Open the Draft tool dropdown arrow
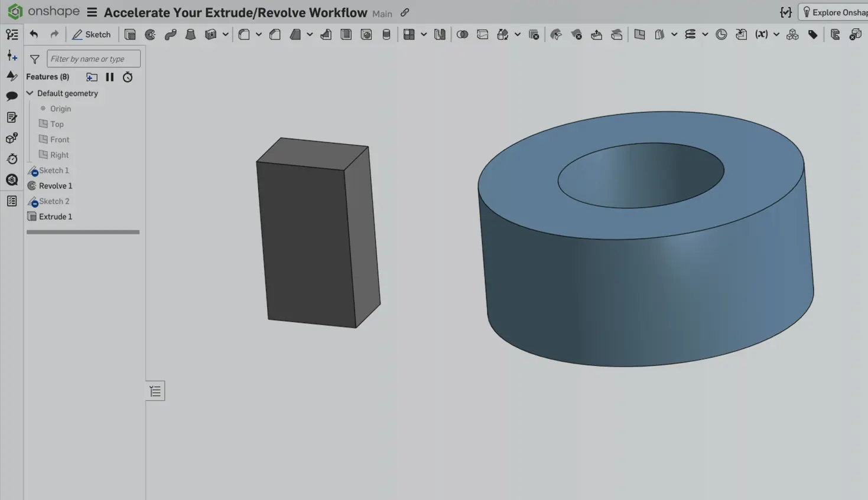The image size is (868, 500). (x=310, y=34)
